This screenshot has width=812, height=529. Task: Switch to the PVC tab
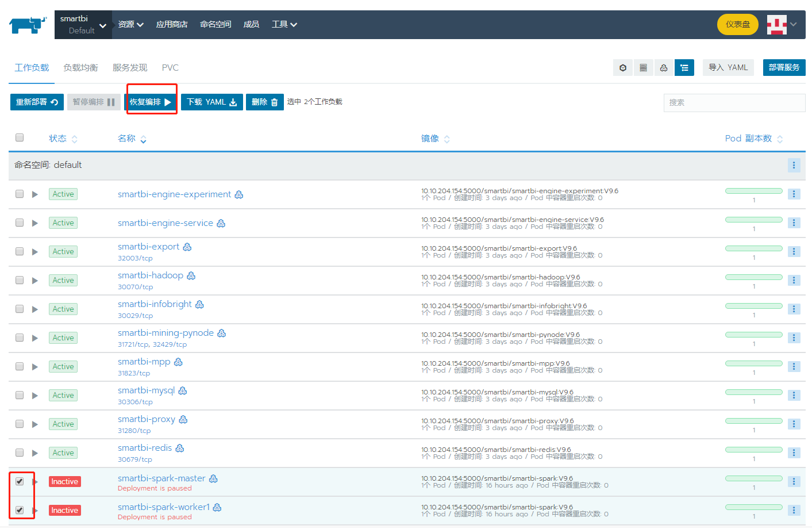pyautogui.click(x=170, y=68)
